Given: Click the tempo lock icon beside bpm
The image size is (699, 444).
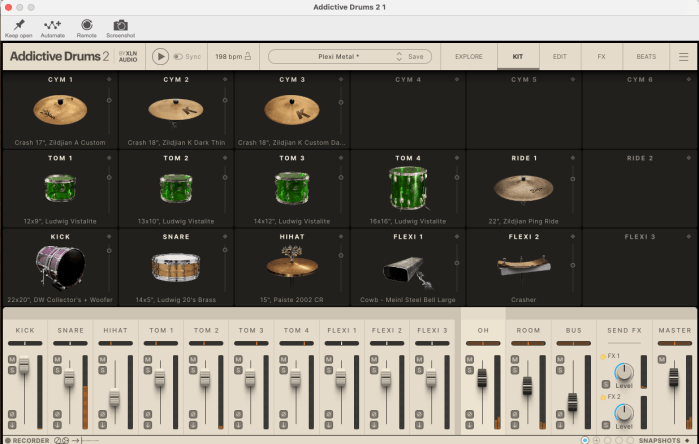Looking at the screenshot, I should [248, 57].
